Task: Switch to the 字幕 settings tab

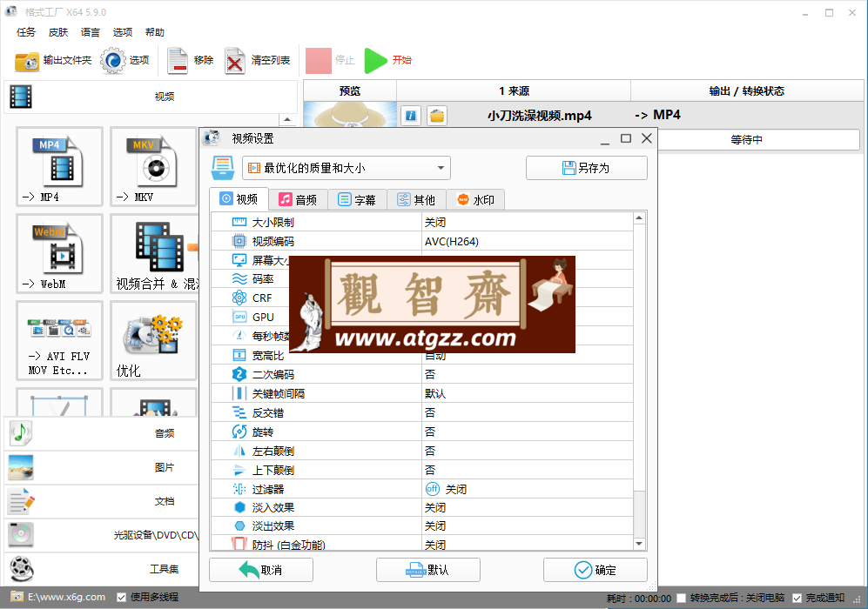Action: click(x=357, y=200)
